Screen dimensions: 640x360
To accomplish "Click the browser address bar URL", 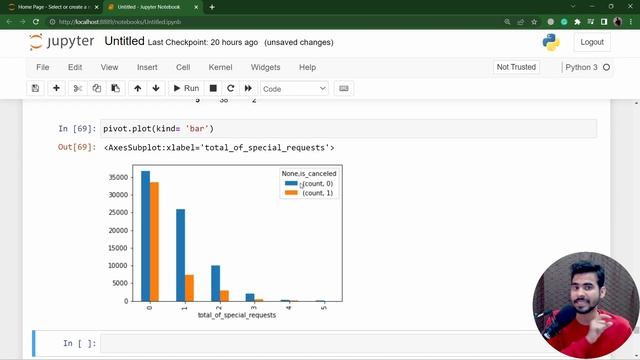I will 120,22.
